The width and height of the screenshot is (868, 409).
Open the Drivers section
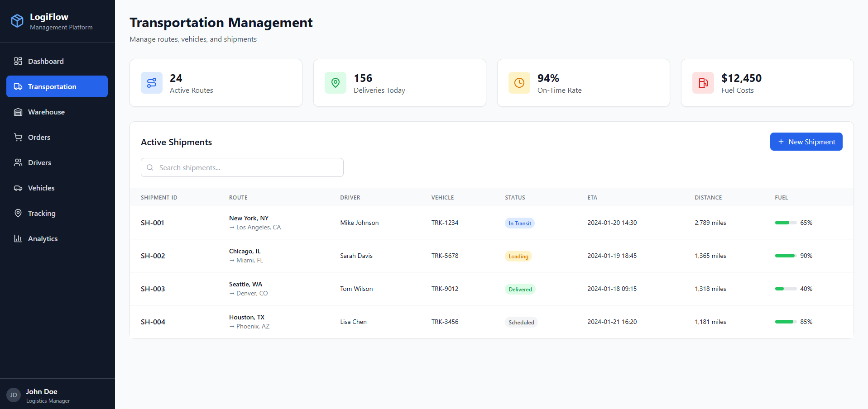point(39,162)
